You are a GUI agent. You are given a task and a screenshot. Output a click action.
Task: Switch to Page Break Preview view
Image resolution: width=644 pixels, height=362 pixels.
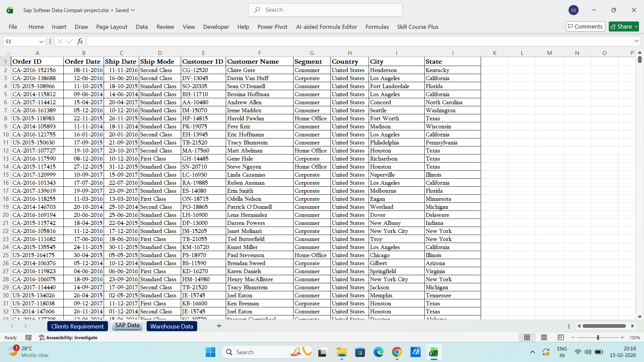[560, 338]
